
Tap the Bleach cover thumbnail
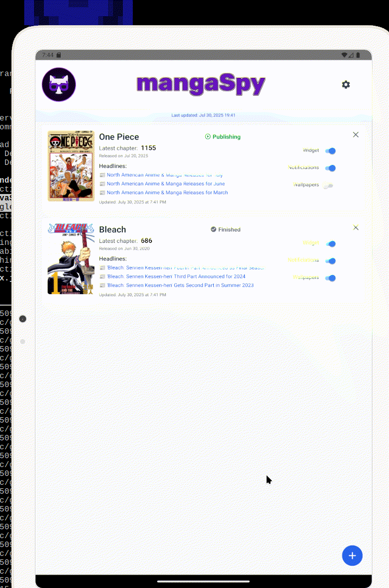(x=71, y=259)
